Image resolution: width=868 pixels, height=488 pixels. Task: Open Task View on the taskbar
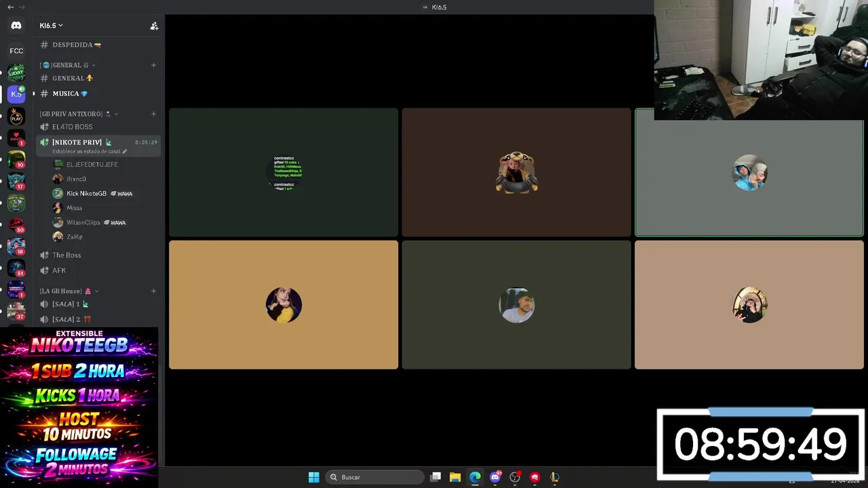pos(436,477)
